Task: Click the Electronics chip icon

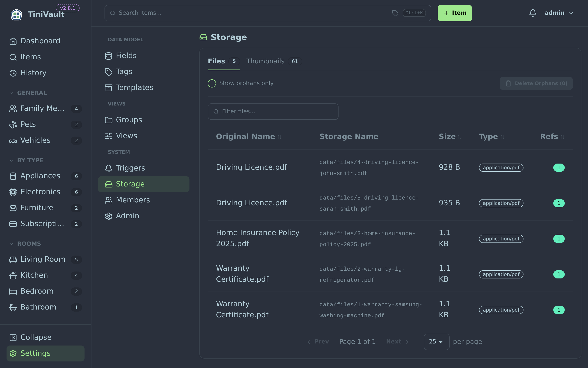Action: [13, 192]
